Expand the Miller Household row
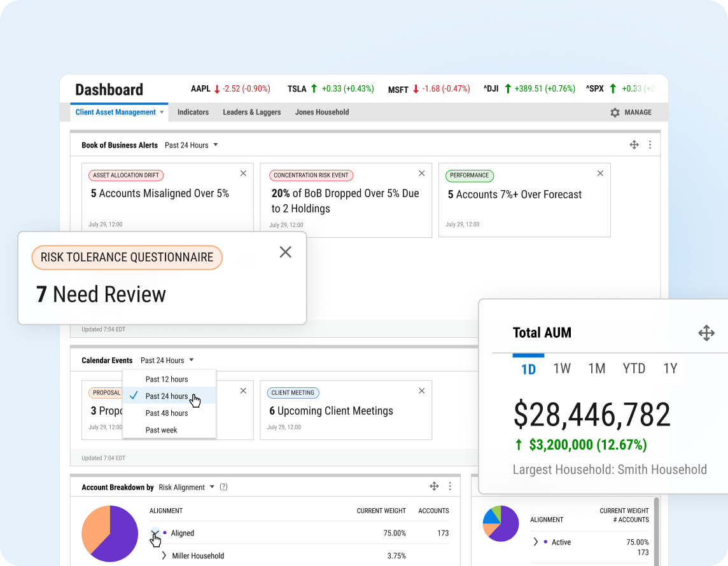The width and height of the screenshot is (728, 566). click(164, 555)
